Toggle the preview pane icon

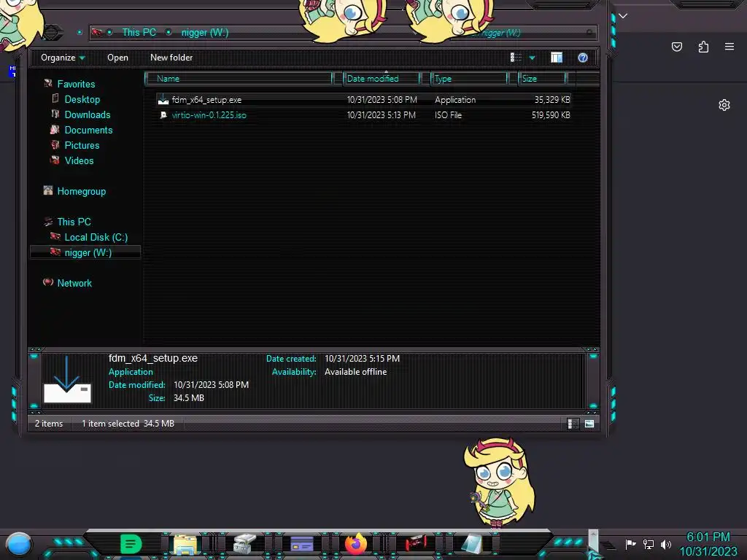pos(557,58)
